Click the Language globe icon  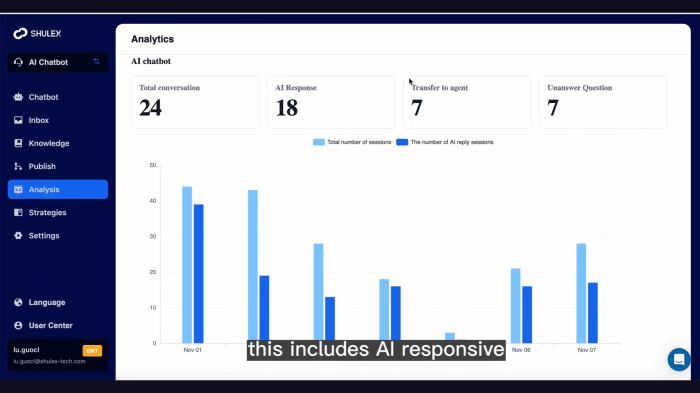click(18, 302)
